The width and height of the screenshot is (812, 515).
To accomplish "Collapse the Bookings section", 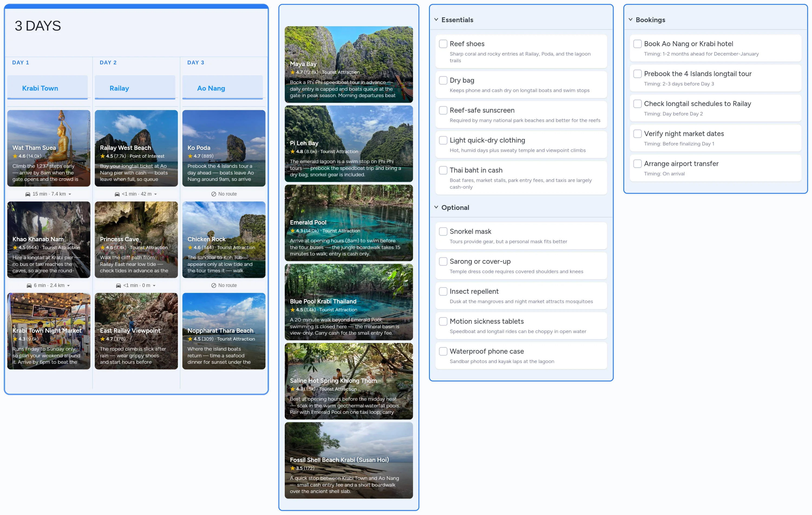I will pyautogui.click(x=630, y=19).
